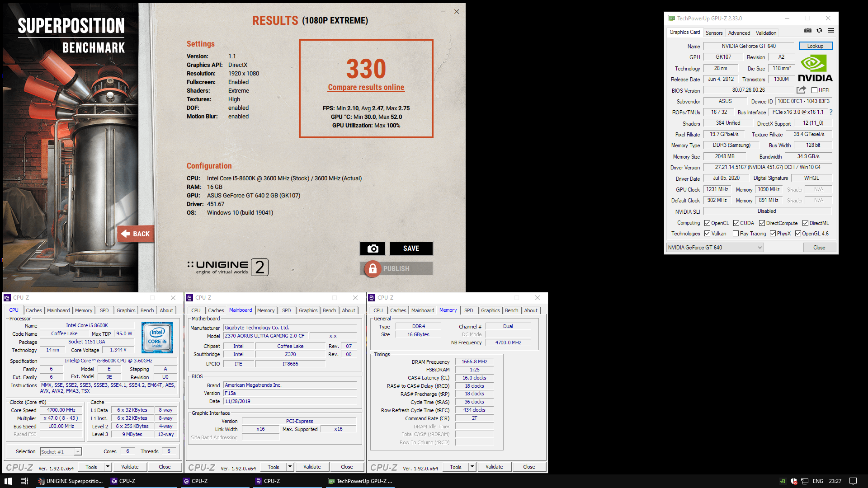Click Tools button in the Mainboard CPU-Z window
The width and height of the screenshot is (868, 488).
point(274,467)
